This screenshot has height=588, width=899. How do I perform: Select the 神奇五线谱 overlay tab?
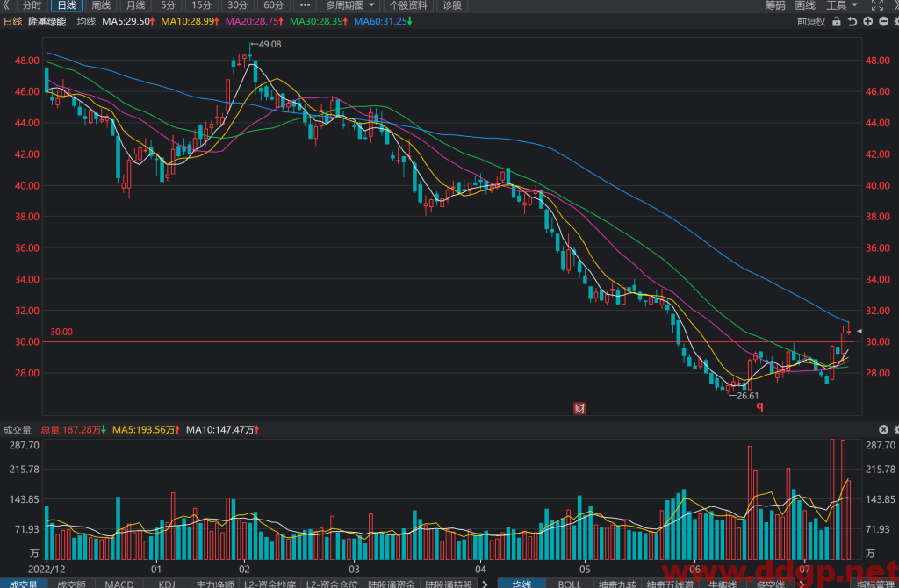pyautogui.click(x=670, y=584)
